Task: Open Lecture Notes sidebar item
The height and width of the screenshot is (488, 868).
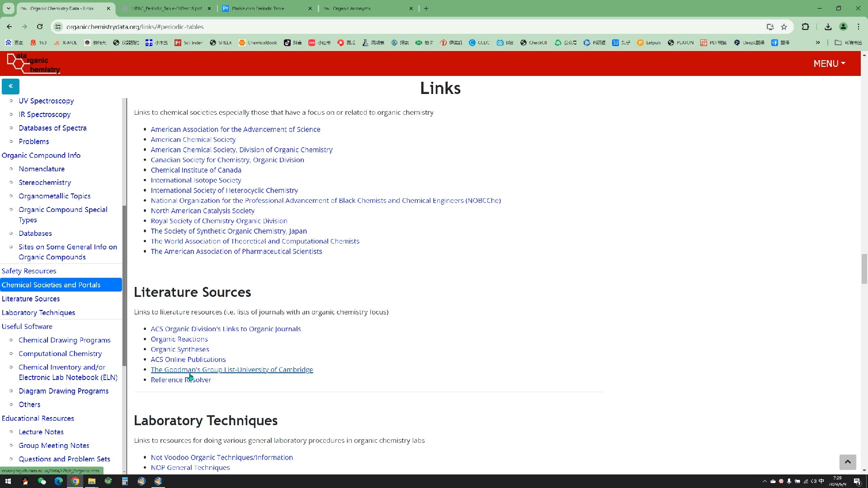Action: click(x=41, y=432)
